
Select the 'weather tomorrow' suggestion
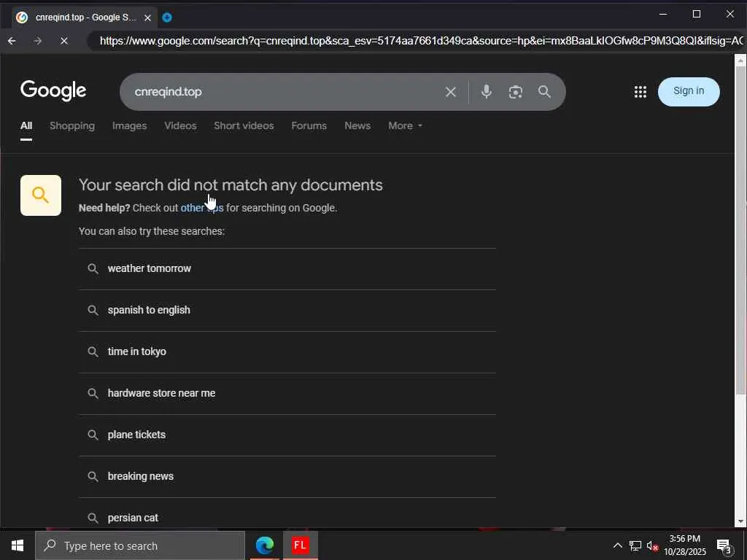tap(287, 268)
